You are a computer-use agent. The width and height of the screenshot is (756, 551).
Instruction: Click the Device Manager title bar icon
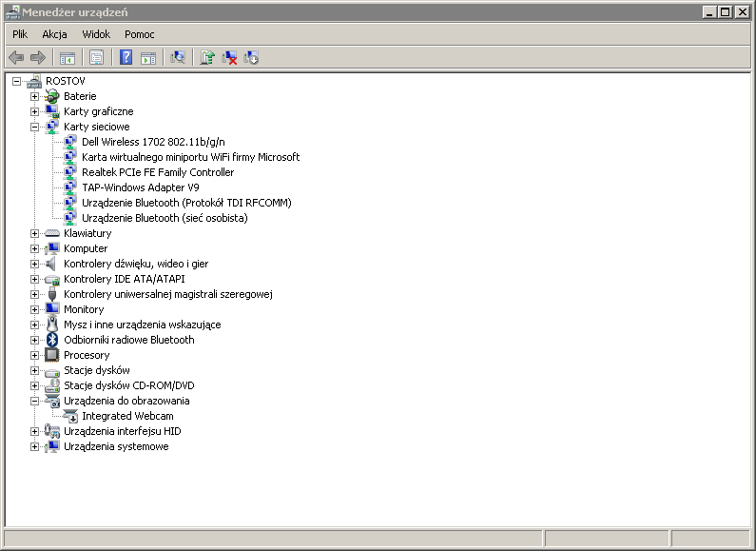click(12, 12)
